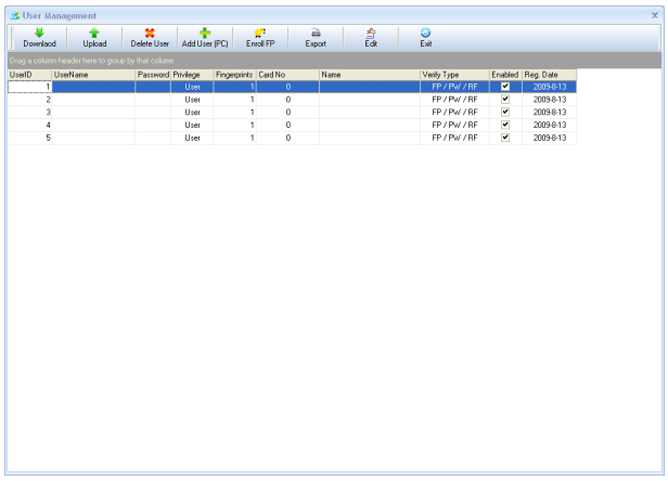Toggle Enabled checkbox for user 1
The width and height of the screenshot is (668, 481).
pyautogui.click(x=505, y=86)
